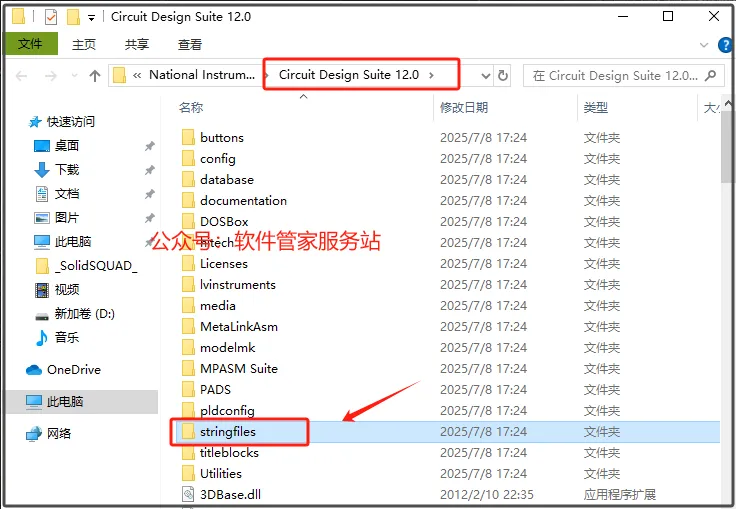Expand the ribbon with the chevron
This screenshot has height=509, width=736.
point(704,45)
